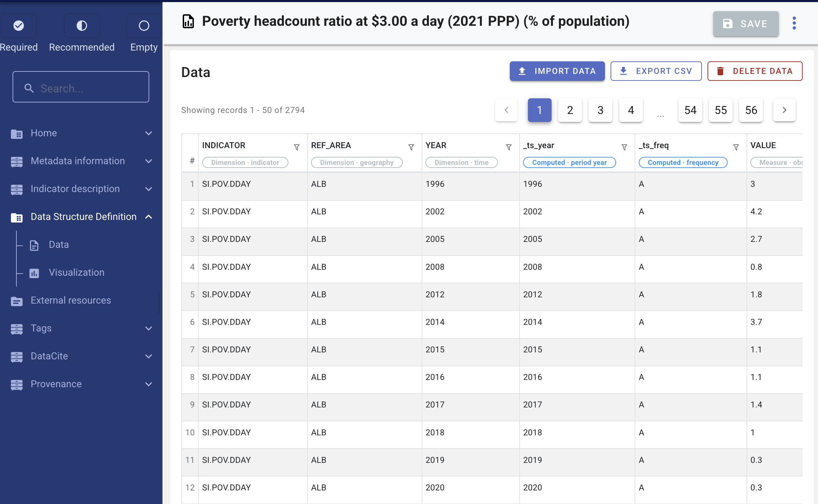
Task: Select pagination page 1
Action: click(539, 110)
